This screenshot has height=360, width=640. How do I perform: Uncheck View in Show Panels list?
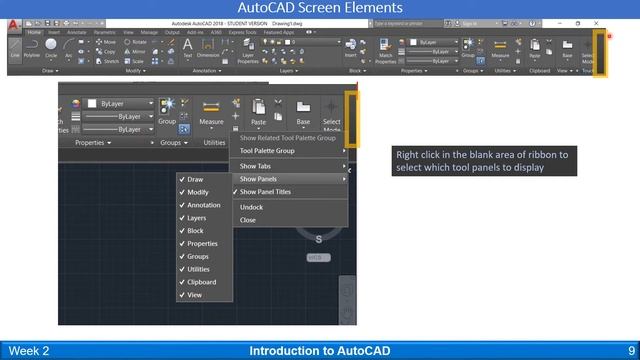coord(204,295)
